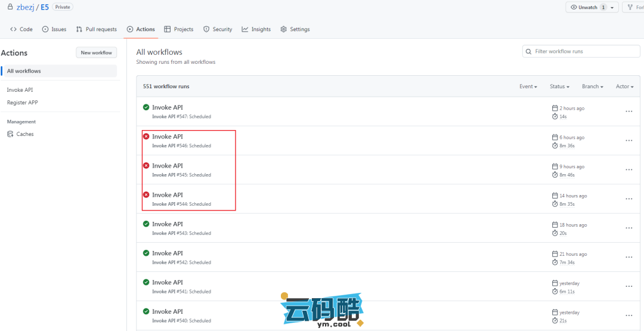Open the three-dot menu for run #547

pyautogui.click(x=628, y=112)
